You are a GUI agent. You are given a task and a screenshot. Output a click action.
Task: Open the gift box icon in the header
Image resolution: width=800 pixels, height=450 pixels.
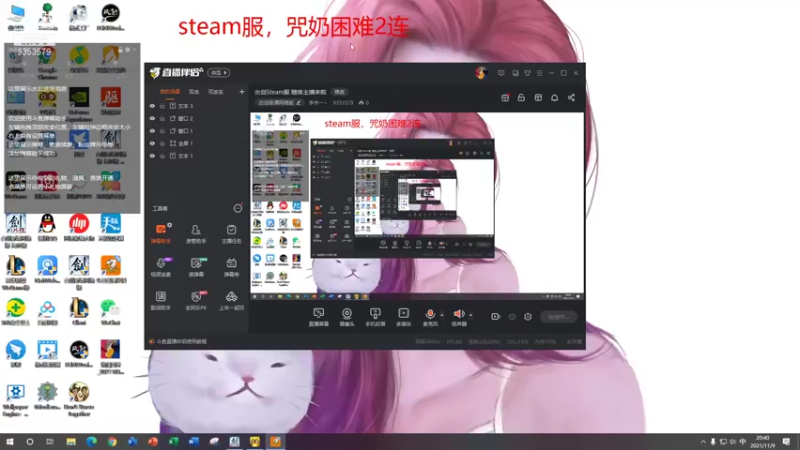pyautogui.click(x=505, y=97)
